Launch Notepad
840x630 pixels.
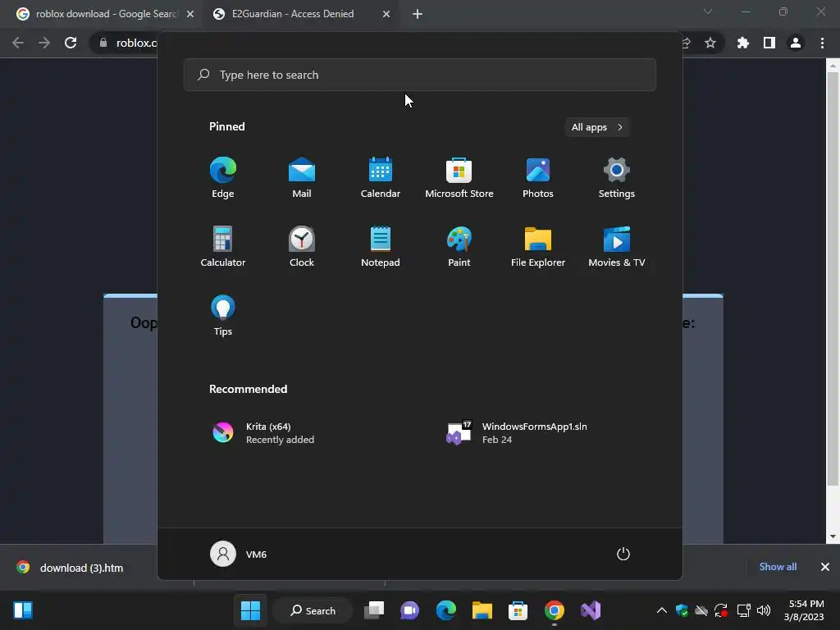[x=381, y=246]
